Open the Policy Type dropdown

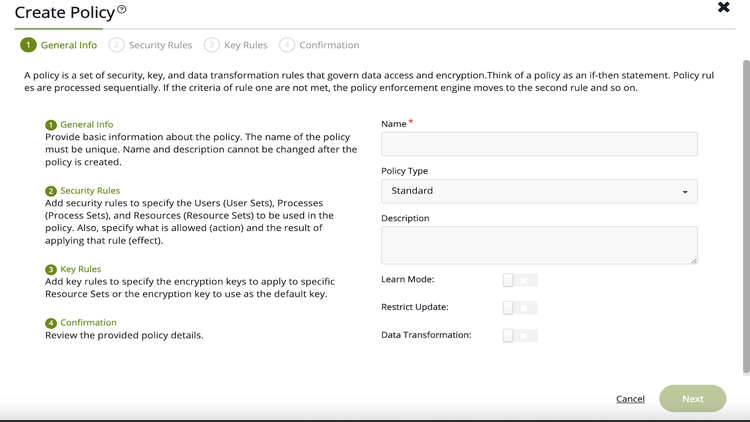click(x=539, y=191)
